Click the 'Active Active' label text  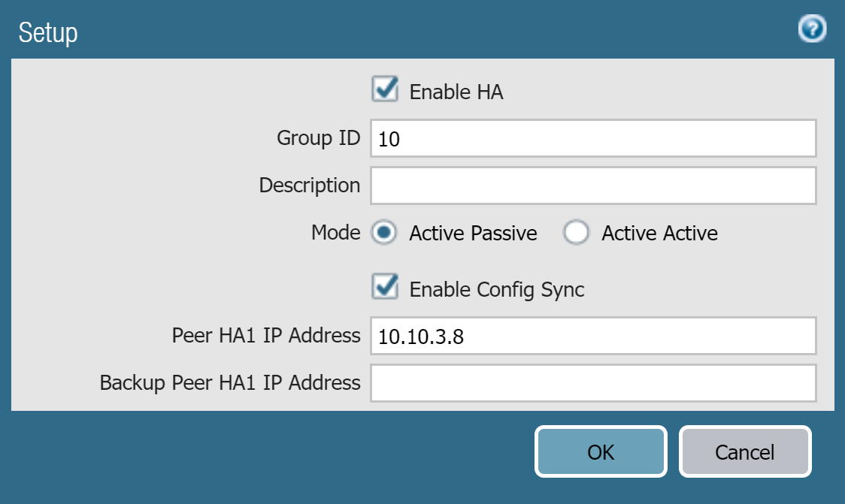tap(659, 234)
